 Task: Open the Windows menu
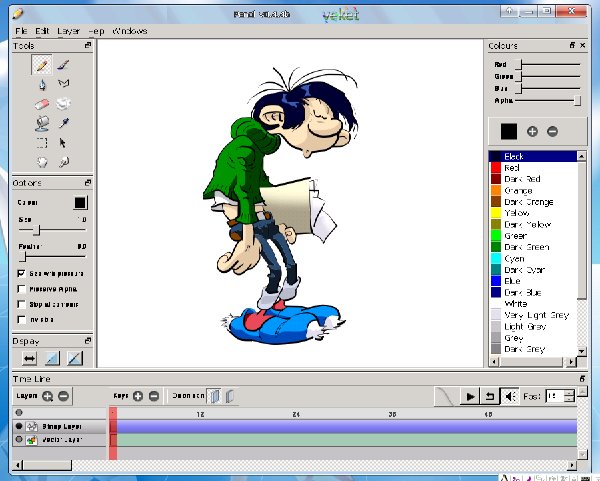click(129, 31)
